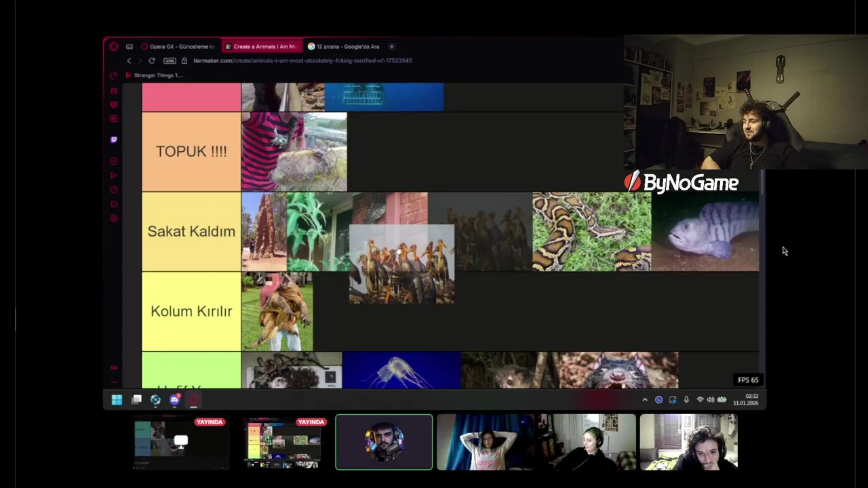Open a new tab with the plus button
The width and height of the screenshot is (868, 488).
392,47
